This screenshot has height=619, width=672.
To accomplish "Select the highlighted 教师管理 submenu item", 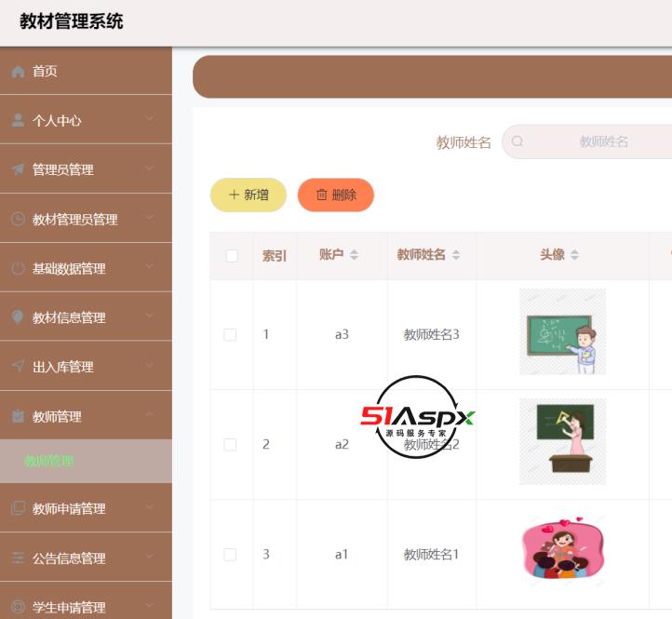I will click(86, 461).
